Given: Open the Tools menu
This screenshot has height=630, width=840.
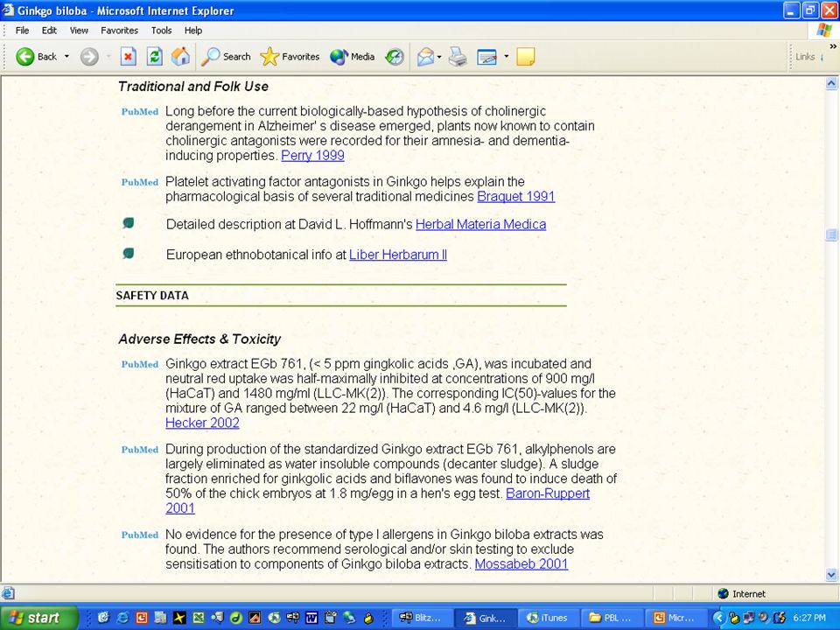Looking at the screenshot, I should 161,31.
